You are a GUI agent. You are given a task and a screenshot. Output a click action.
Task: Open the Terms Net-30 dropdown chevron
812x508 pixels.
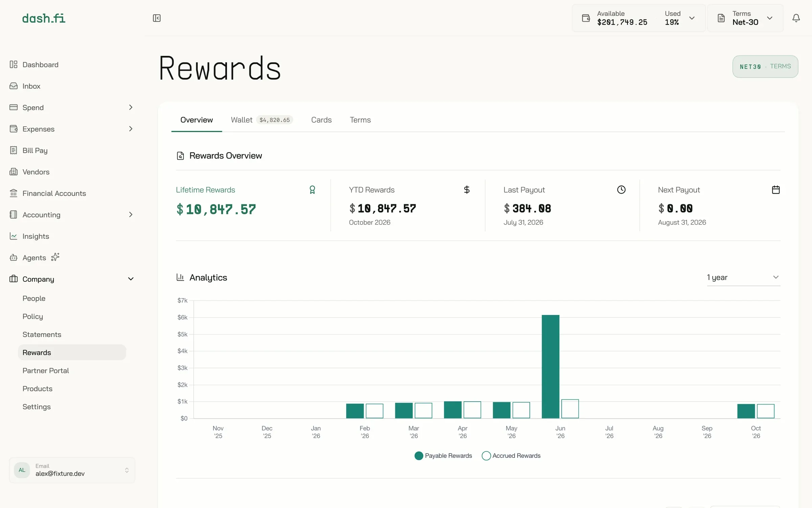770,18
